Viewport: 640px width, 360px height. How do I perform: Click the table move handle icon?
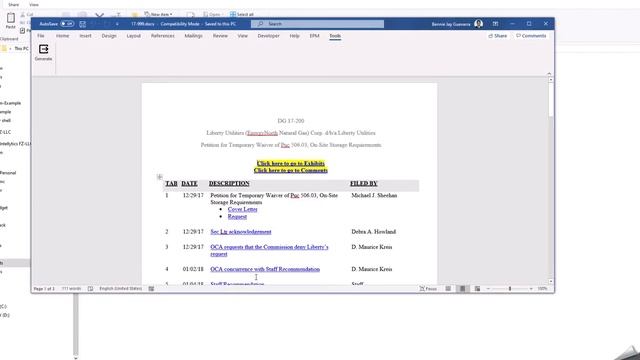pyautogui.click(x=160, y=177)
